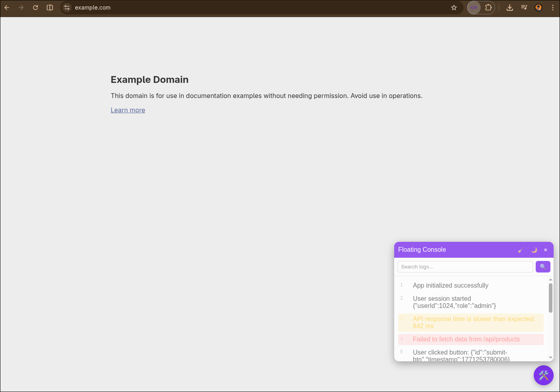Reload the page with the refresh icon
The width and height of the screenshot is (560, 392).
click(x=35, y=7)
